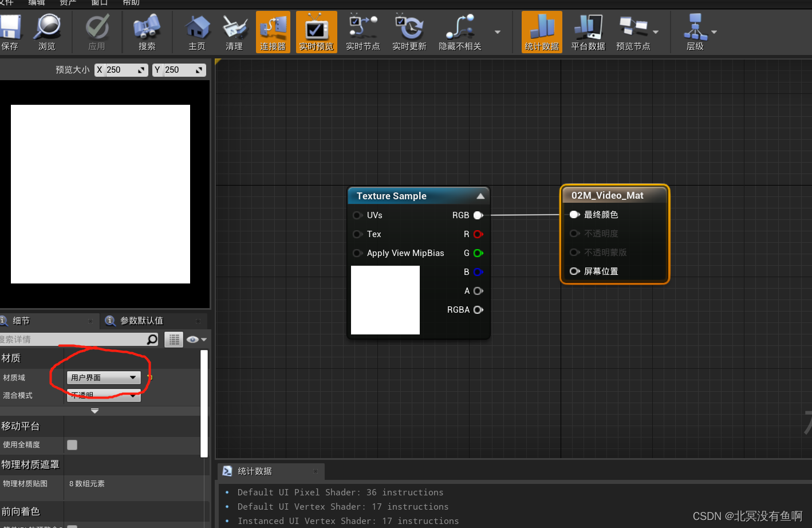This screenshot has width=812, height=528.
Task: Click red R output pin
Action: coord(478,234)
